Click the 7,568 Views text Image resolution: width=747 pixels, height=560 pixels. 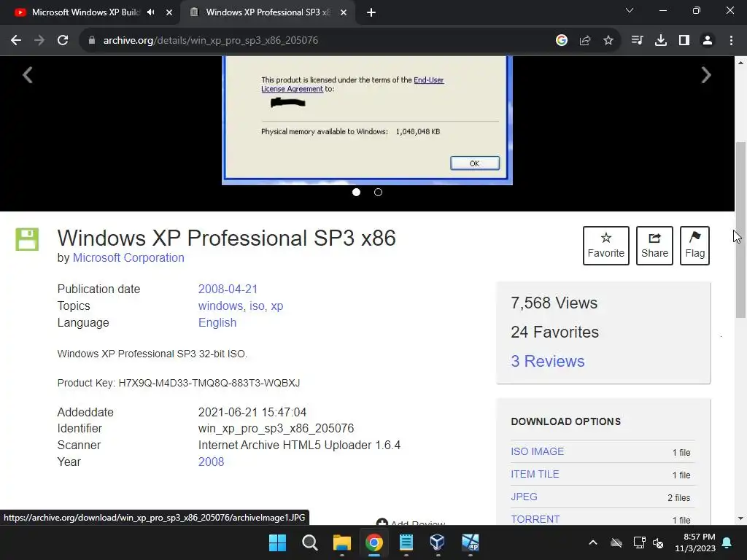(x=554, y=303)
